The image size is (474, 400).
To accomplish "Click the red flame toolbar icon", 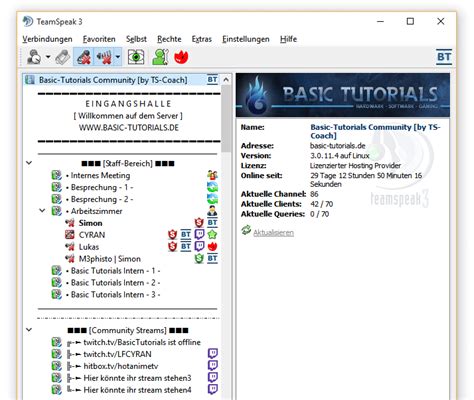I will [x=181, y=57].
